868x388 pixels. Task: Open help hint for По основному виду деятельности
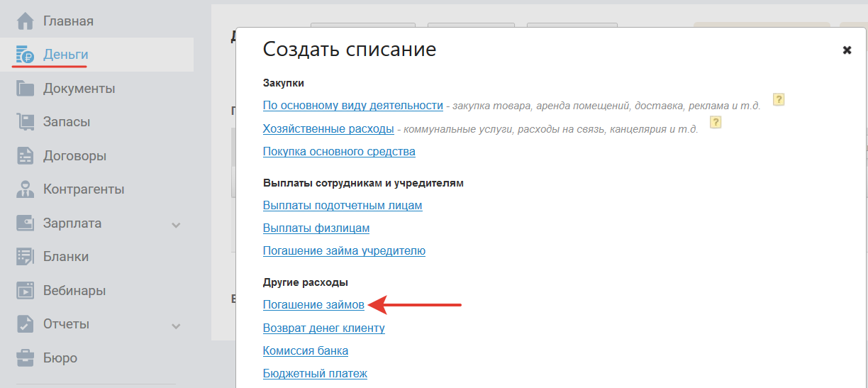[779, 100]
